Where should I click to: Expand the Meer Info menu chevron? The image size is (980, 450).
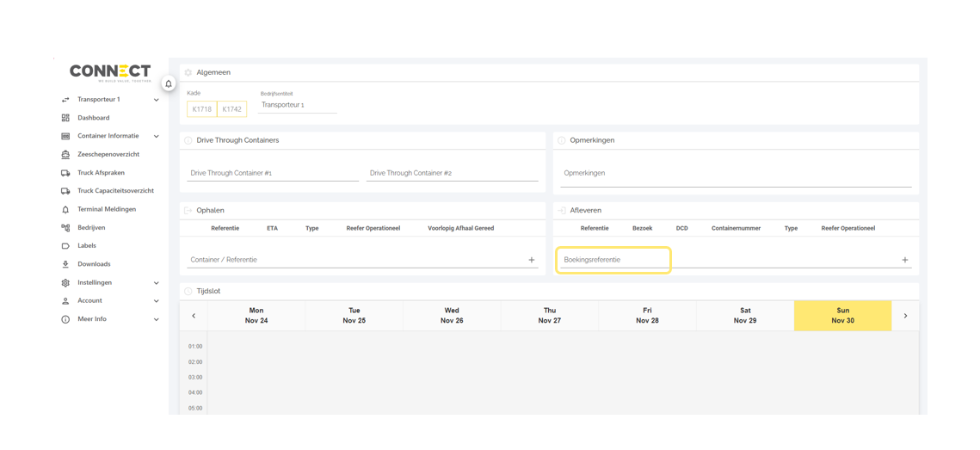click(x=156, y=319)
